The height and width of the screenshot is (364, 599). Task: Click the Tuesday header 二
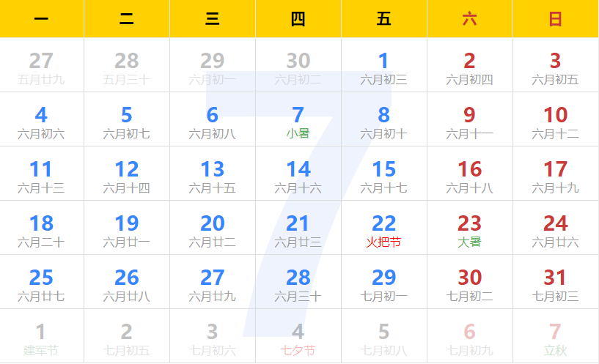click(x=127, y=19)
